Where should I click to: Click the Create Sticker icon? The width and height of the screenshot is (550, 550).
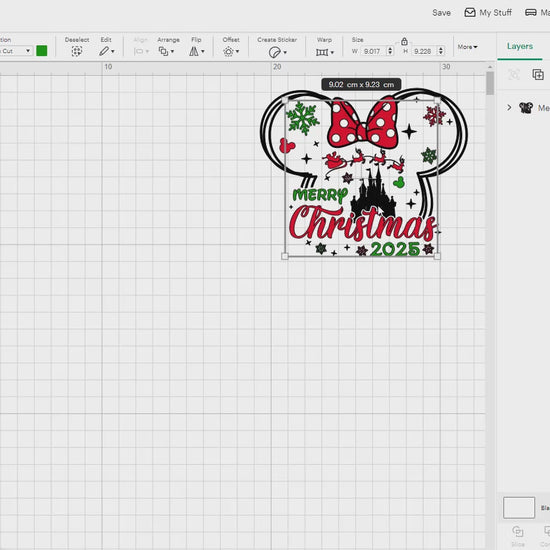point(277,52)
